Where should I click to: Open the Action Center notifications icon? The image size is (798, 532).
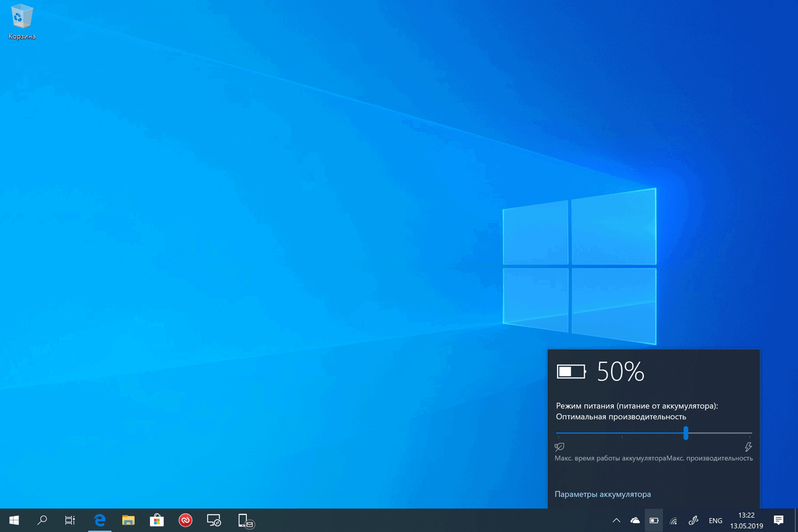click(779, 520)
